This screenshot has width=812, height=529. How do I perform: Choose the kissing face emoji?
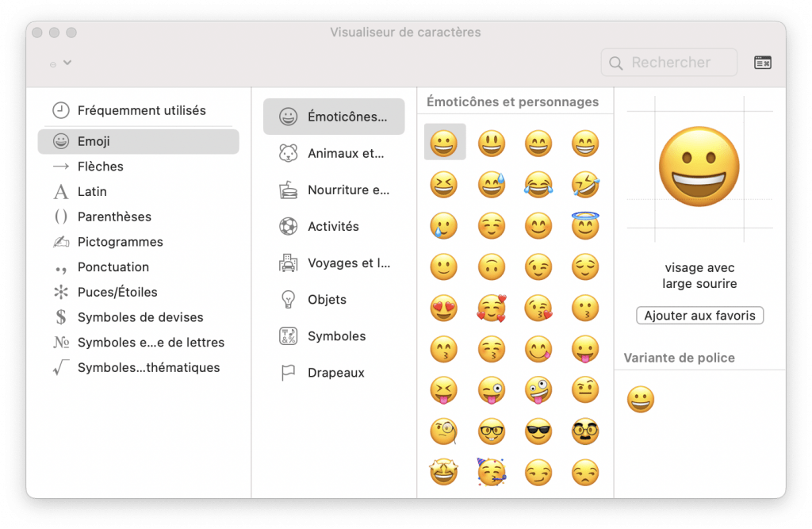(x=585, y=309)
